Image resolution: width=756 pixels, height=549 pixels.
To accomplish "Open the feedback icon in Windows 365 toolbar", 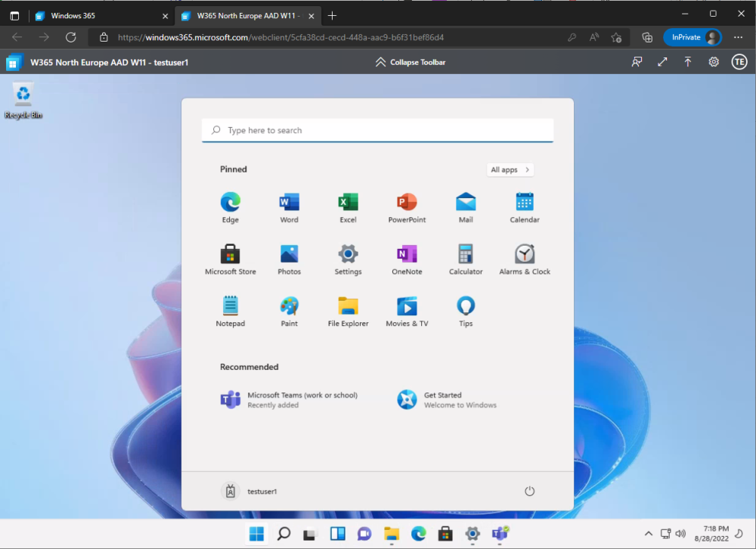I will tap(637, 62).
